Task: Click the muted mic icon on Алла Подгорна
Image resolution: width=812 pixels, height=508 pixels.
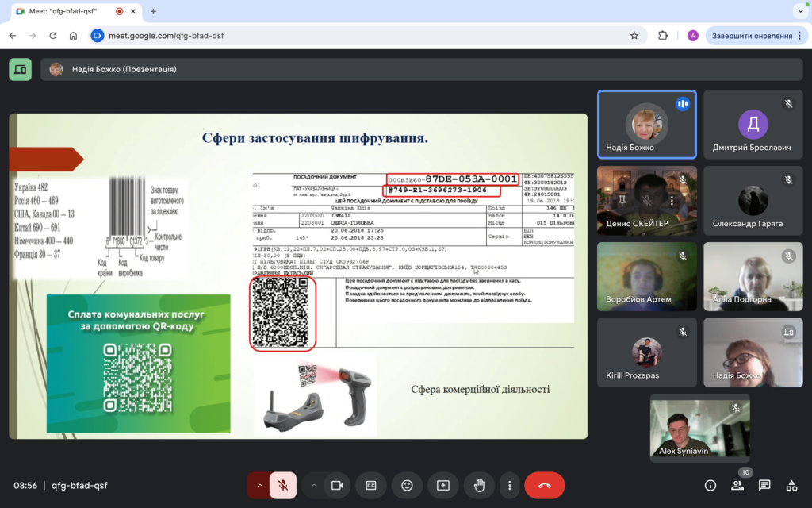Action: tap(789, 256)
